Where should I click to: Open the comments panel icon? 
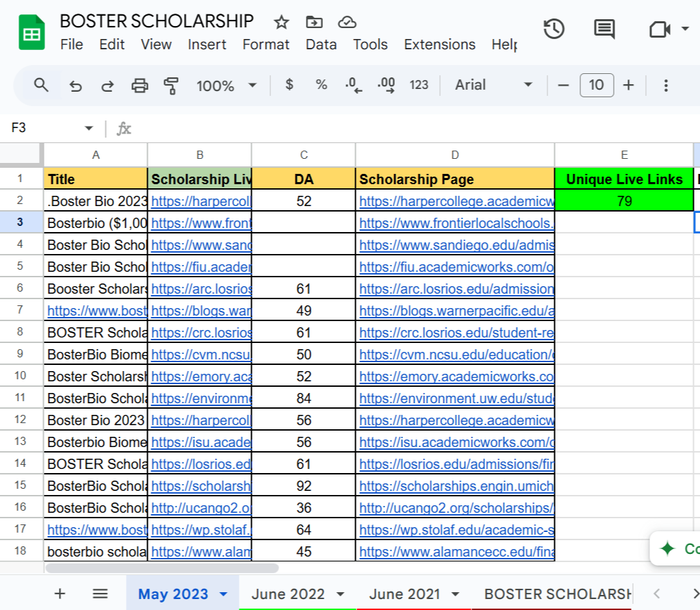[x=604, y=29]
